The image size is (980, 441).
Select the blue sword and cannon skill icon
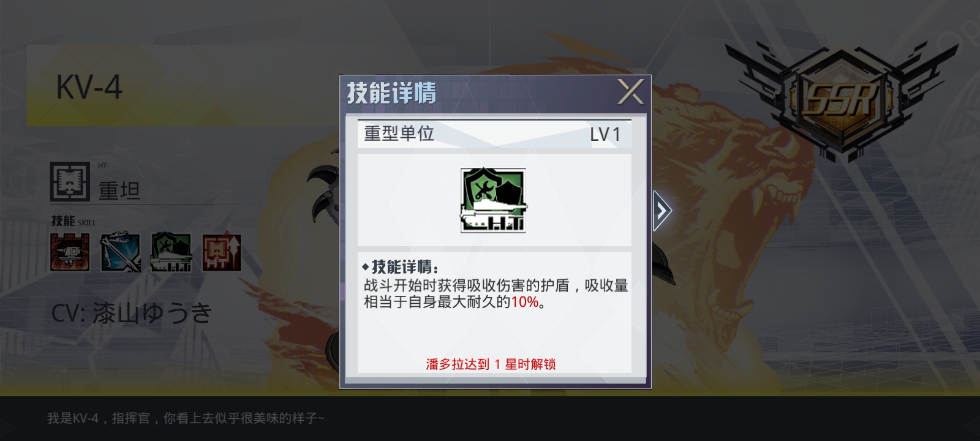[121, 252]
